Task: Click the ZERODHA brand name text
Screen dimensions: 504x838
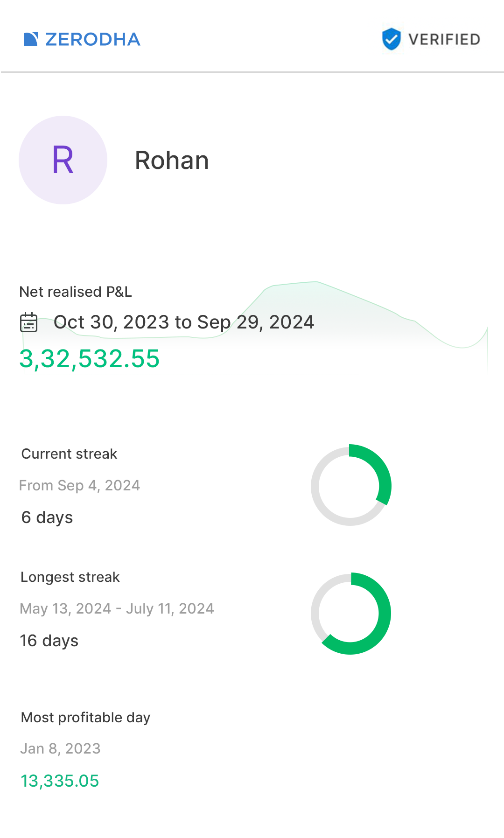Action: tap(93, 40)
